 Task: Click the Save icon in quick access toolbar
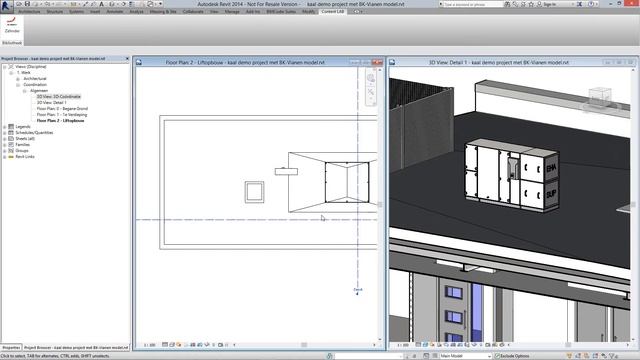click(x=27, y=4)
